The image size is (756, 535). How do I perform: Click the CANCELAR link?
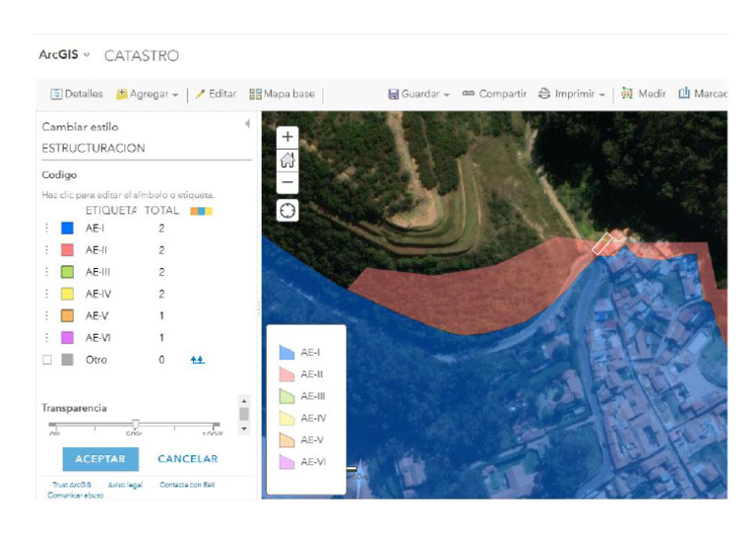click(188, 459)
